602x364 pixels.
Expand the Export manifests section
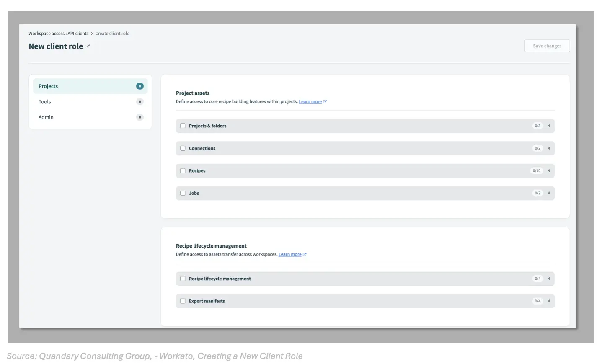(x=549, y=301)
